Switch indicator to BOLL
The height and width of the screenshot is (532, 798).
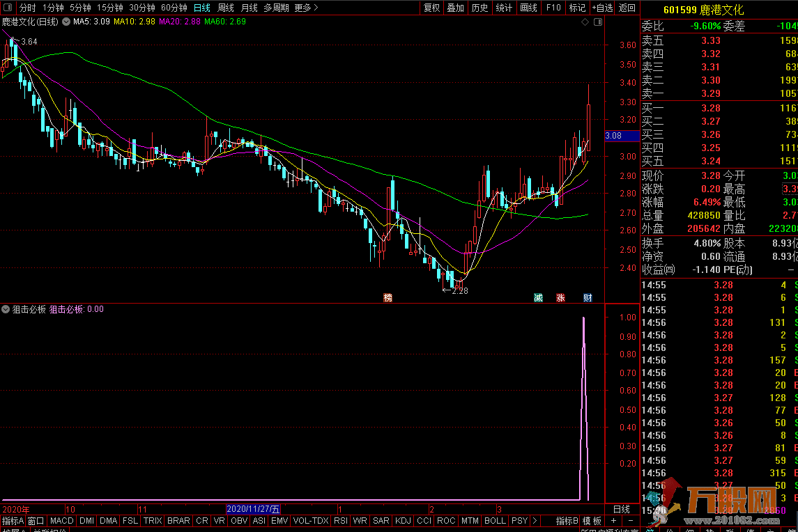[x=496, y=521]
